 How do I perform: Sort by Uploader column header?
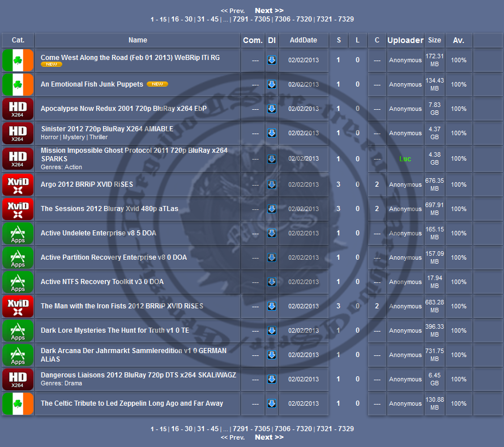[x=405, y=40]
